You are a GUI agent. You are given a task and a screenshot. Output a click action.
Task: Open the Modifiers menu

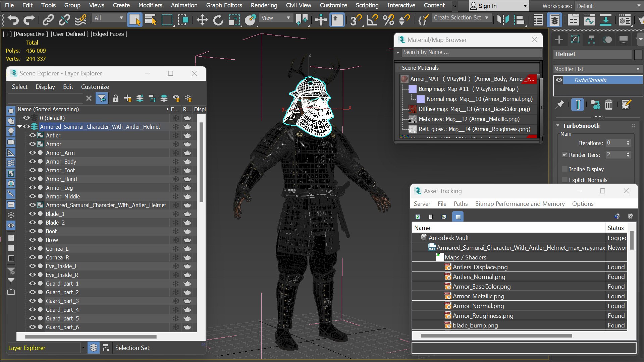[x=150, y=5]
